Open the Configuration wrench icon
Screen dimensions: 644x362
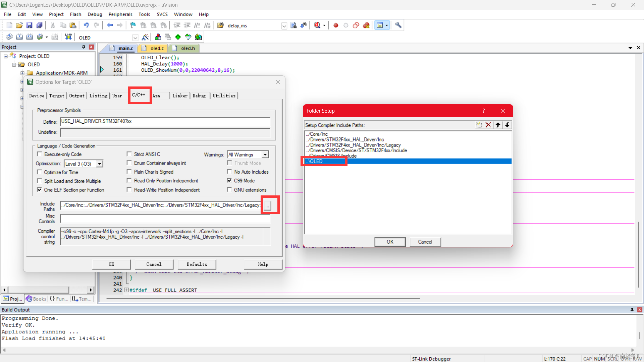[x=398, y=25]
